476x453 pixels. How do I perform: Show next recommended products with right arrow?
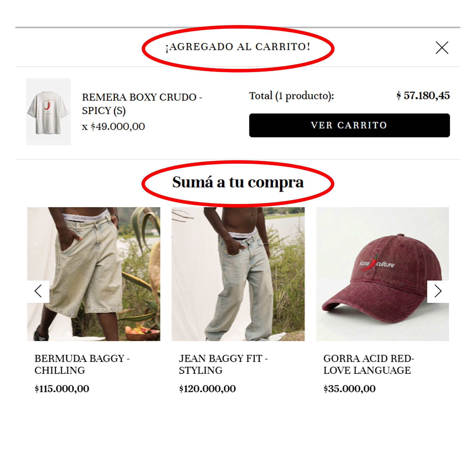click(x=438, y=291)
